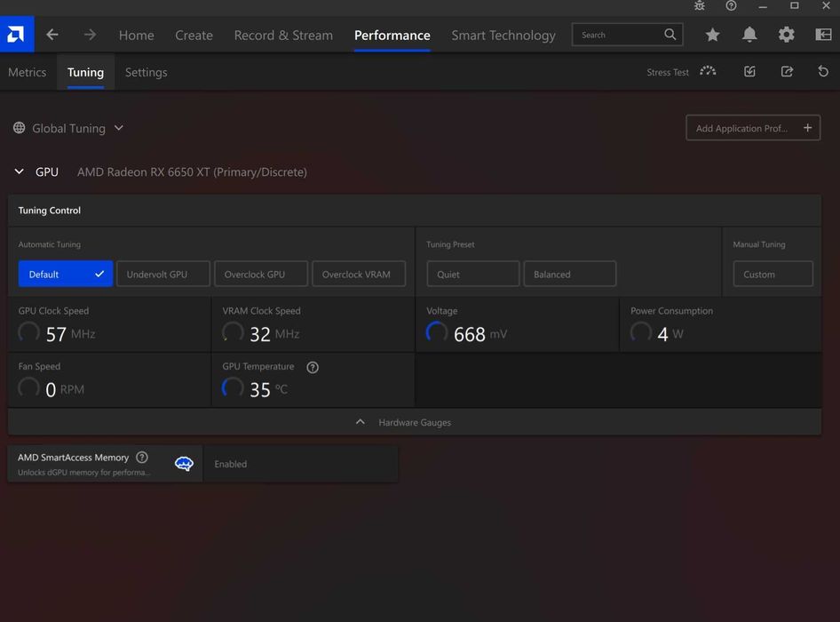Click the AMD logo home icon
This screenshot has height=622, width=840.
point(16,35)
